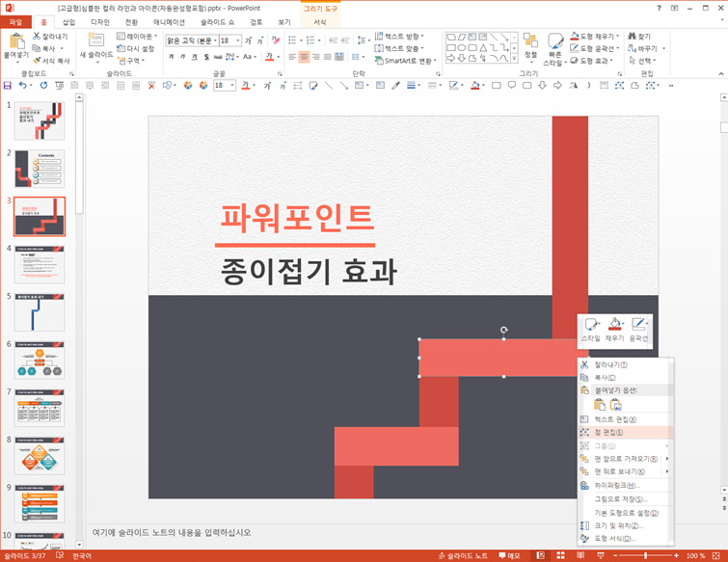The image size is (728, 562).
Task: Click the speech bubble shape in quick toolbar
Action: click(512, 86)
